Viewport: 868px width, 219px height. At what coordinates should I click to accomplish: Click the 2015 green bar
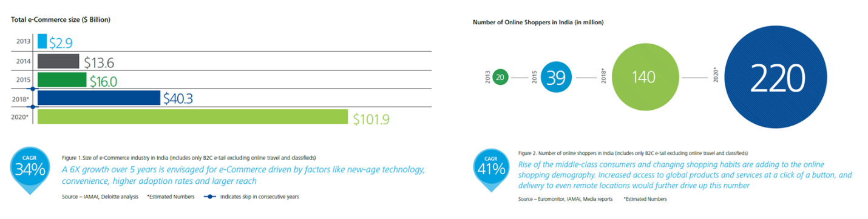(x=62, y=80)
